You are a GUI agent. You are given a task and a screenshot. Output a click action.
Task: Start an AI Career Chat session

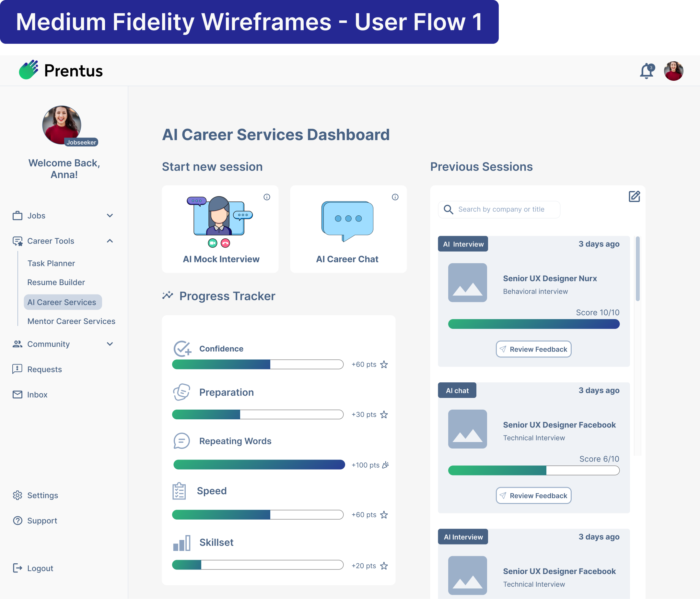[x=348, y=229]
